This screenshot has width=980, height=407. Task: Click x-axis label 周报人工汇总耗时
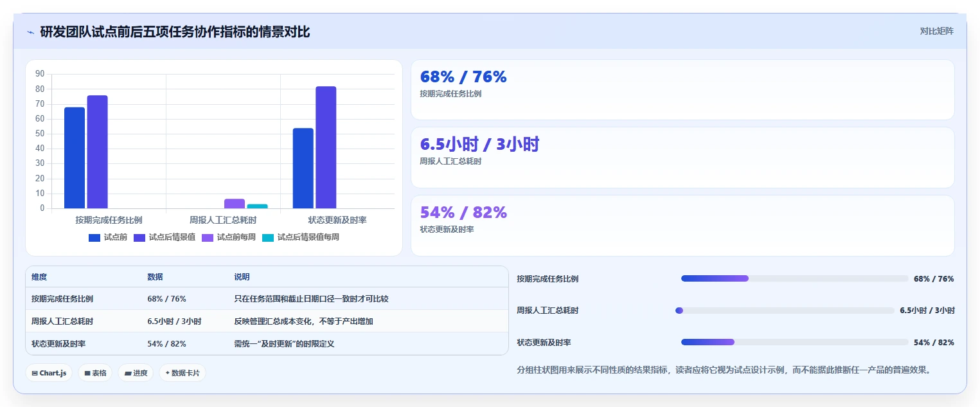tap(223, 220)
